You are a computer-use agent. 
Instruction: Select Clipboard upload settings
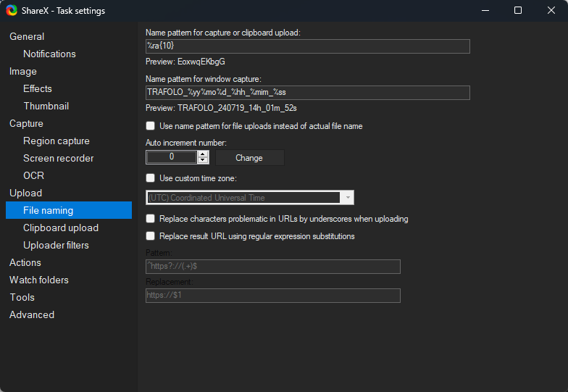click(61, 228)
